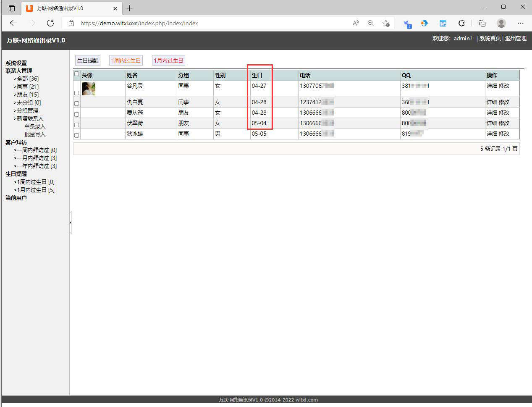Image resolution: width=532 pixels, height=407 pixels.
Task: Open 新增联系人 in sidebar
Action: coord(29,118)
